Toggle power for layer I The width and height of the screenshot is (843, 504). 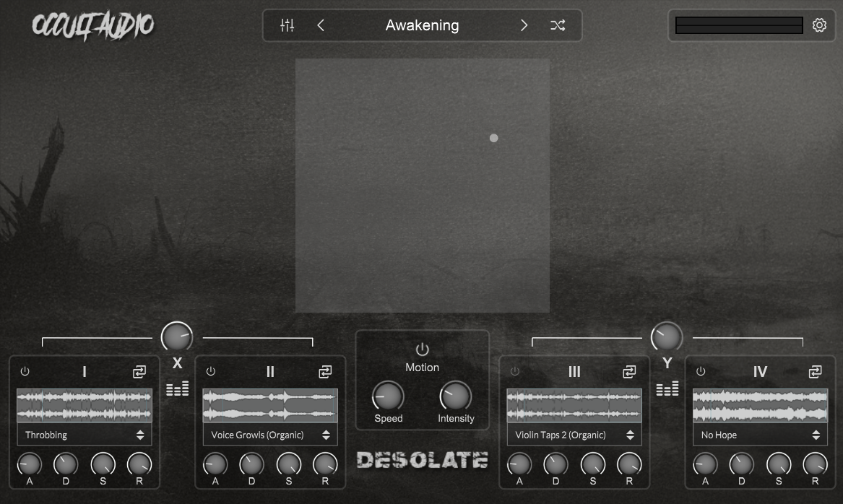[x=25, y=371]
